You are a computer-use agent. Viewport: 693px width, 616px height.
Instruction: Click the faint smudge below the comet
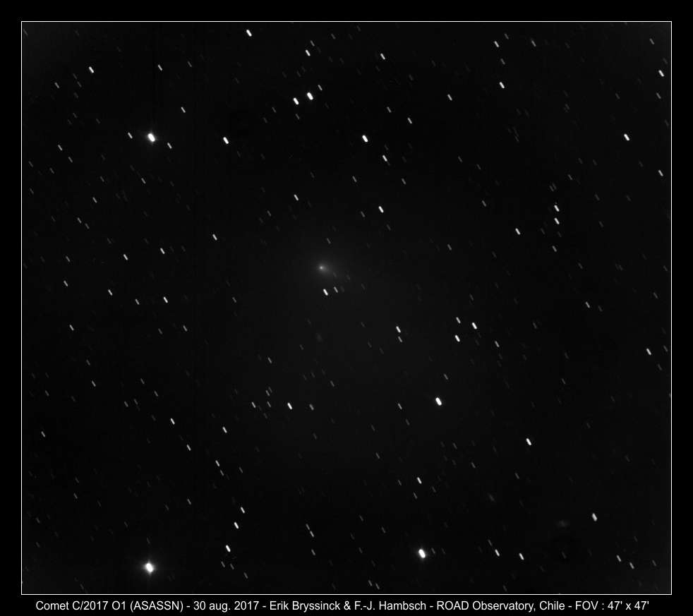319,338
